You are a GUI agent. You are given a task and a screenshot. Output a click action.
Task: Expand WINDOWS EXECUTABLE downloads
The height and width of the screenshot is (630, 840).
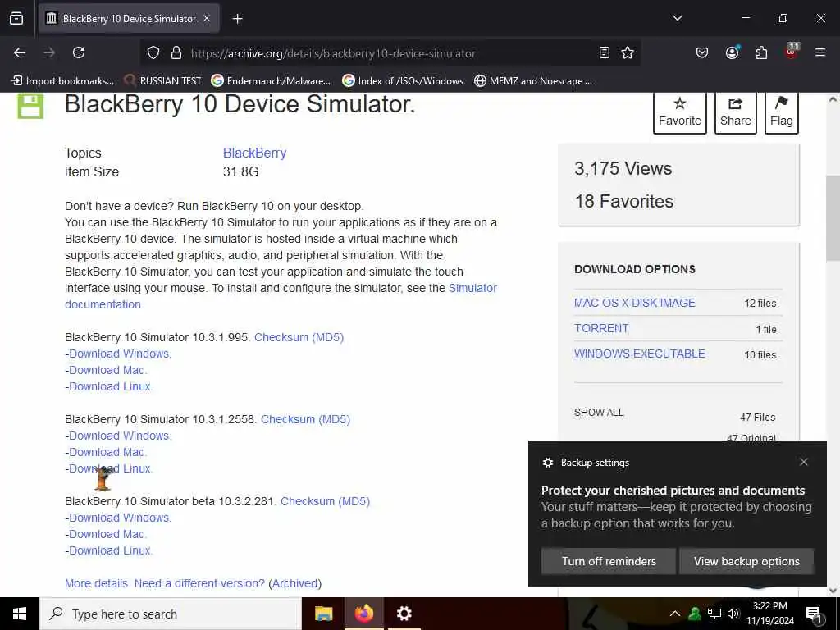(640, 354)
